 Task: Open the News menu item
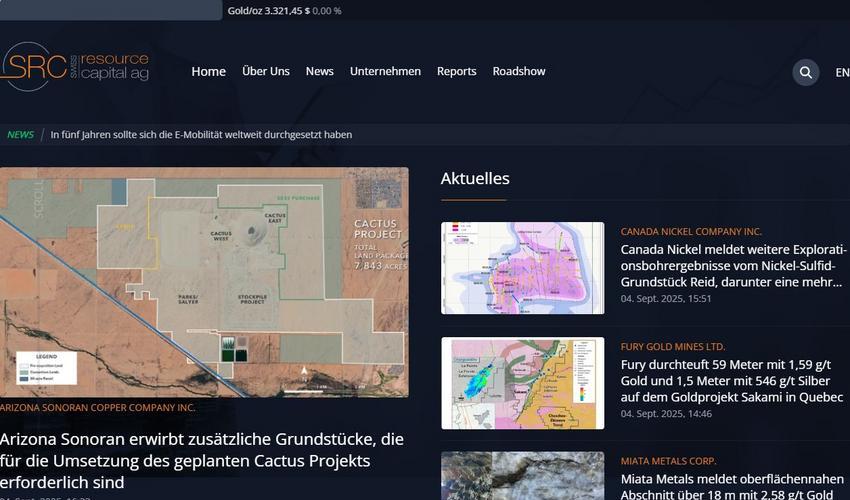coord(319,72)
